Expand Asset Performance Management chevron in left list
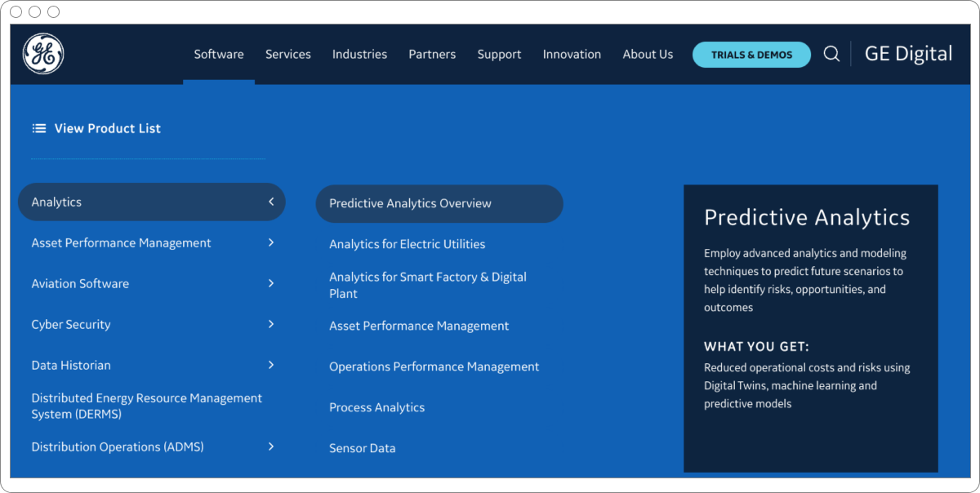 [271, 242]
